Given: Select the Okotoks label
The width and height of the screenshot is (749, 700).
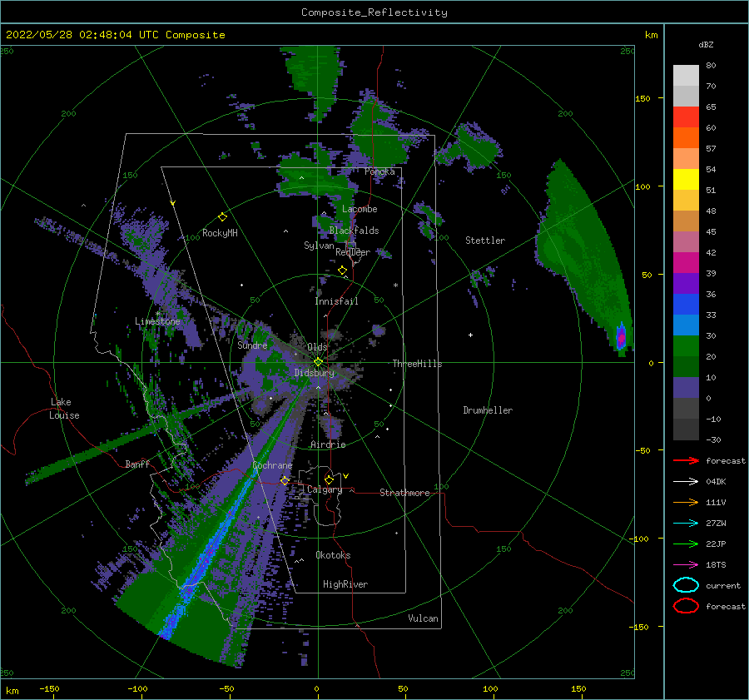Looking at the screenshot, I should [333, 555].
